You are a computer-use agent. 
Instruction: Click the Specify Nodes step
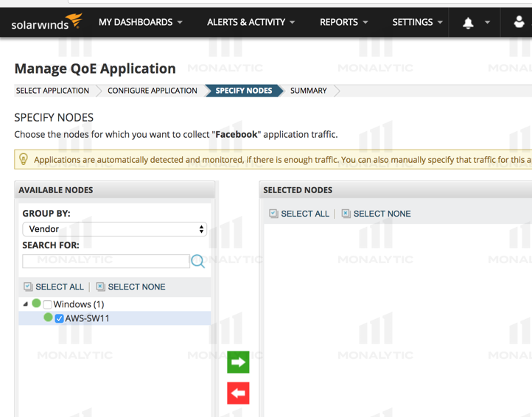coord(244,91)
